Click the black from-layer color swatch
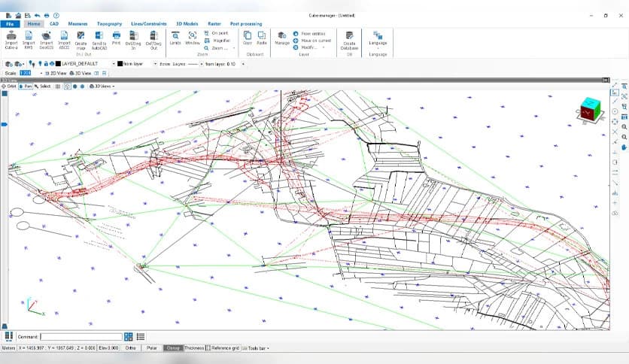The height and width of the screenshot is (364, 629). [120, 64]
